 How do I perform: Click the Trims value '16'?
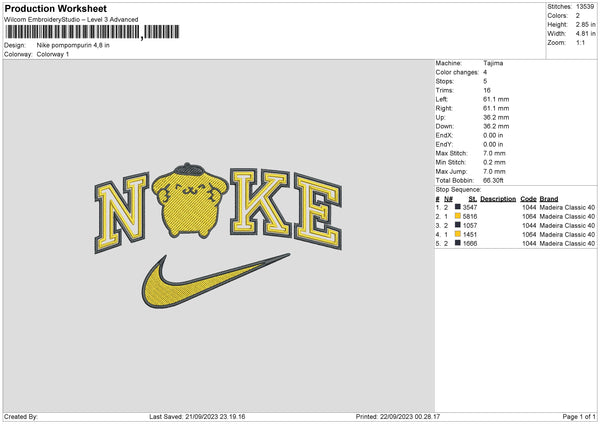(x=487, y=90)
